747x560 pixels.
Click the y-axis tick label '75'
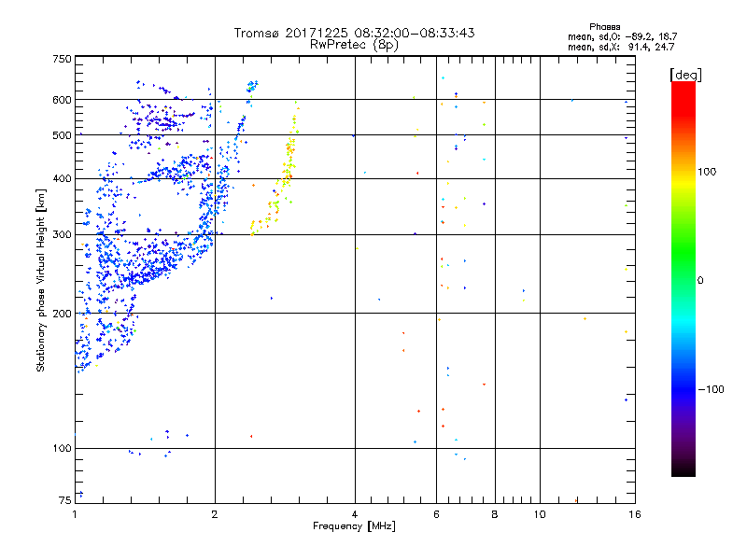point(65,500)
